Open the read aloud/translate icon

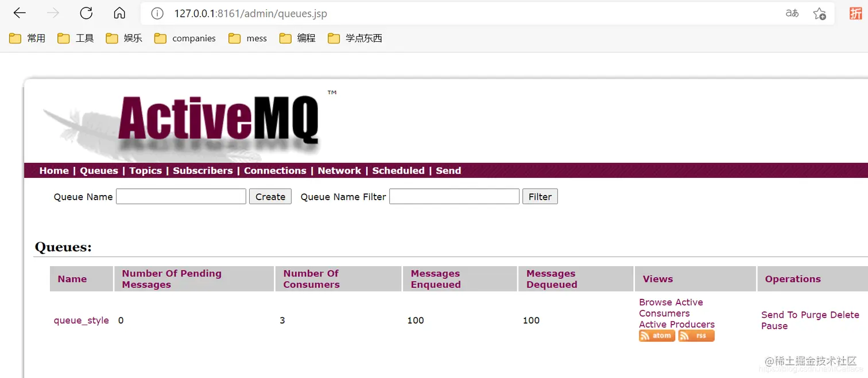pos(792,13)
